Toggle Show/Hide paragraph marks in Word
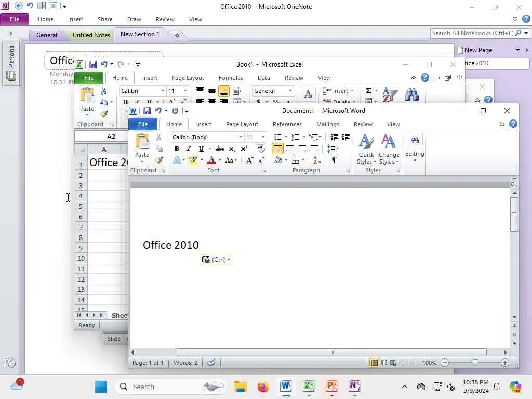 point(335,160)
